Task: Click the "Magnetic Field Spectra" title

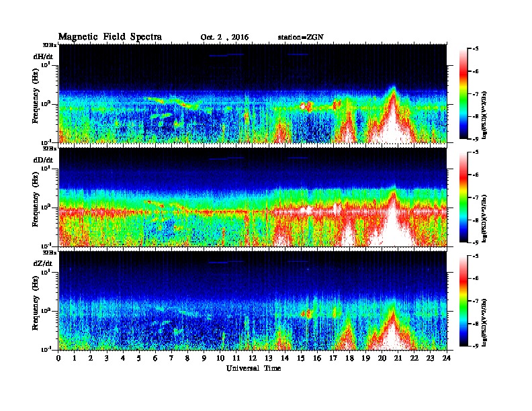Action: [110, 37]
